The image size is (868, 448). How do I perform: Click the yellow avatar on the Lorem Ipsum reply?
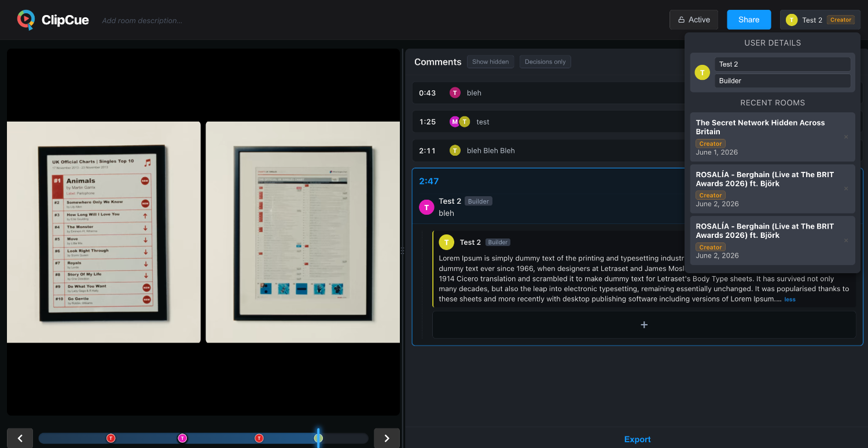(447, 243)
